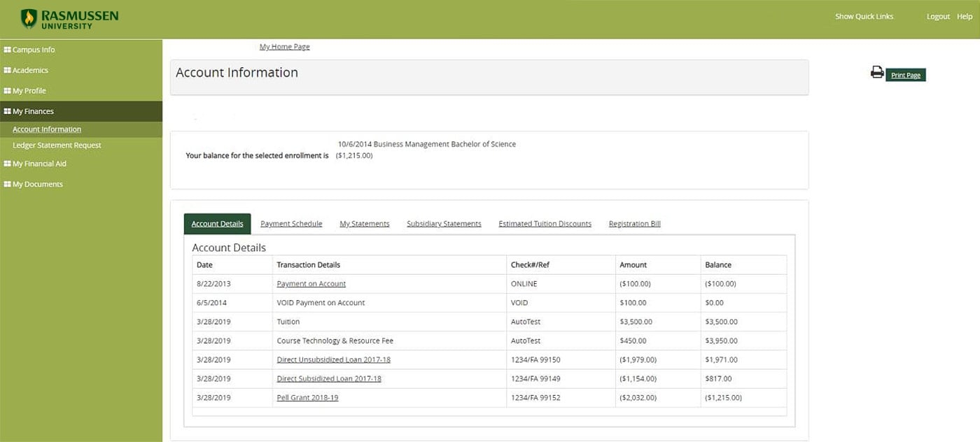Click the My Documents sidebar icon
980x442 pixels.
click(9, 183)
